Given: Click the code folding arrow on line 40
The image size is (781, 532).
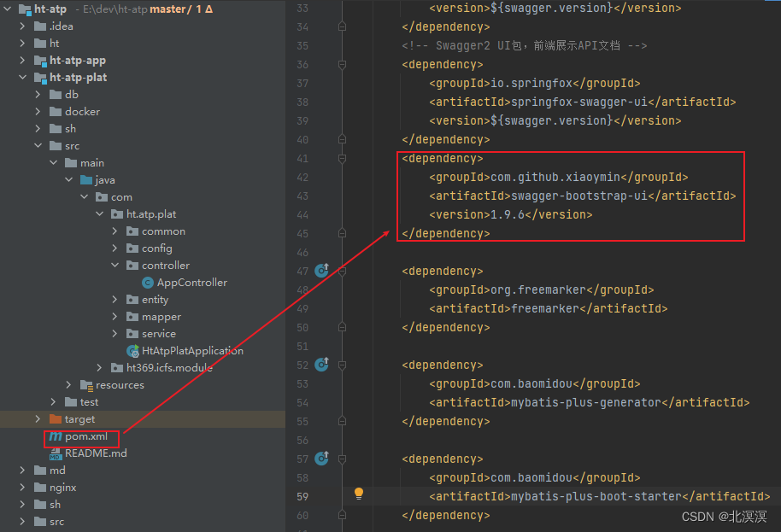Looking at the screenshot, I should click(342, 139).
